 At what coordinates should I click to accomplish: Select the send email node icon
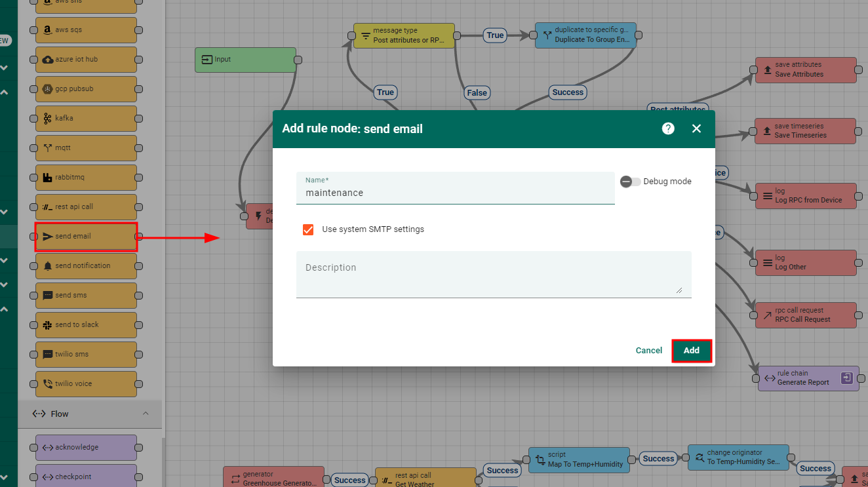(47, 237)
